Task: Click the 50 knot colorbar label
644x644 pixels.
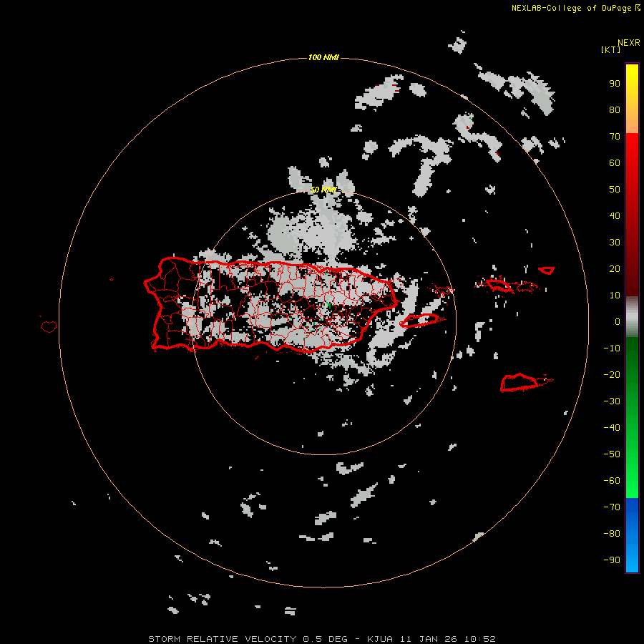Action: 615,190
